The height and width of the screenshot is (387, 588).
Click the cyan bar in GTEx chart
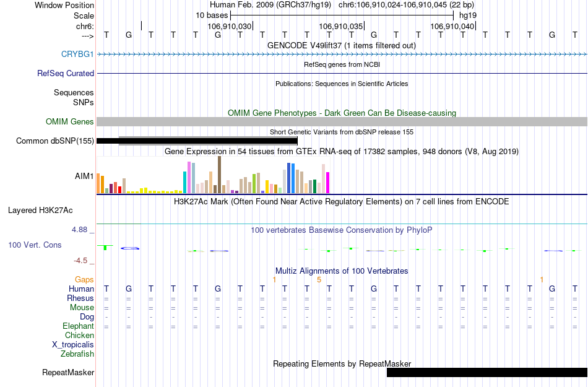(184, 182)
